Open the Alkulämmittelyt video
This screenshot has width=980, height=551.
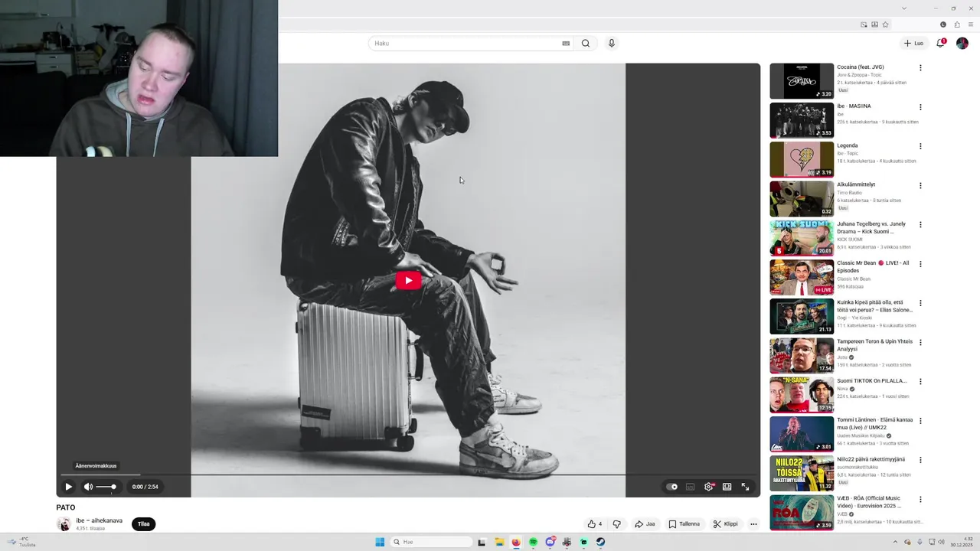click(802, 199)
